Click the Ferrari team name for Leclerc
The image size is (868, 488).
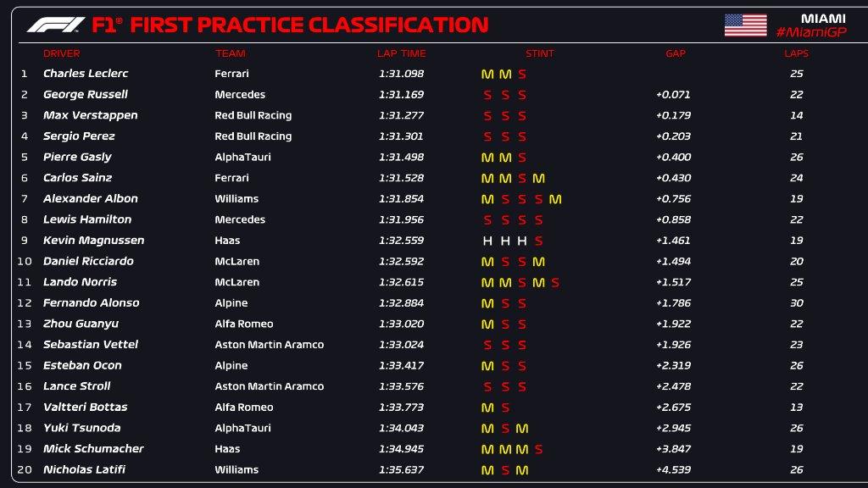coord(231,74)
